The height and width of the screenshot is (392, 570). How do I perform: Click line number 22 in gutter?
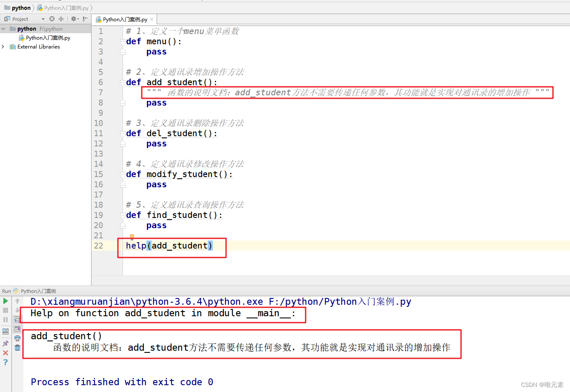[x=98, y=246]
